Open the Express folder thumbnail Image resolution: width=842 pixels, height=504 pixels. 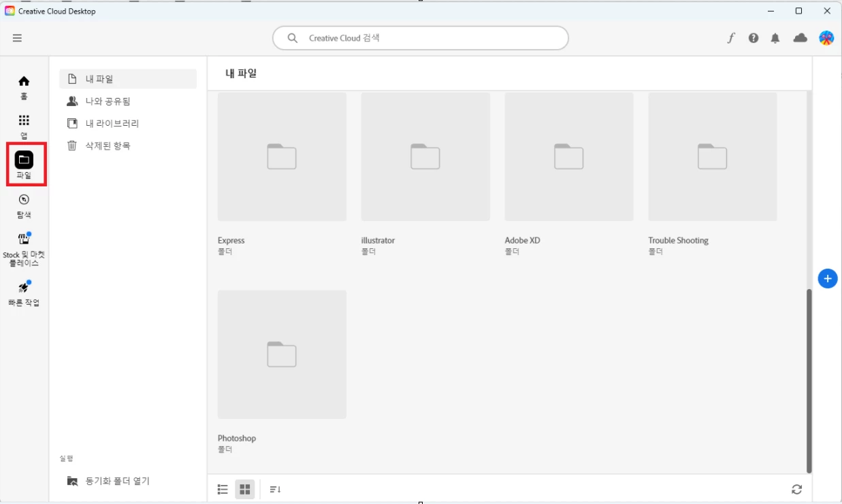point(282,156)
